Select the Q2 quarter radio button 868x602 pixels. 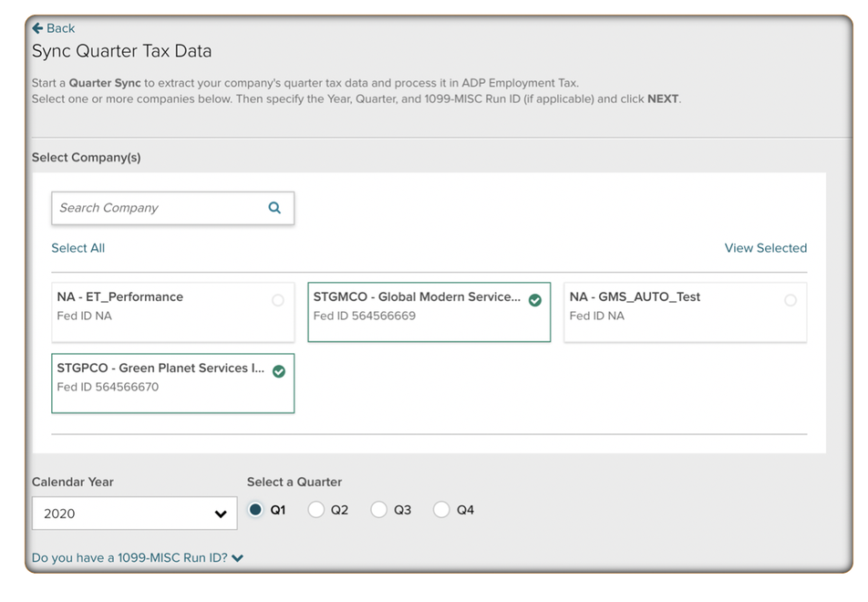click(x=317, y=510)
